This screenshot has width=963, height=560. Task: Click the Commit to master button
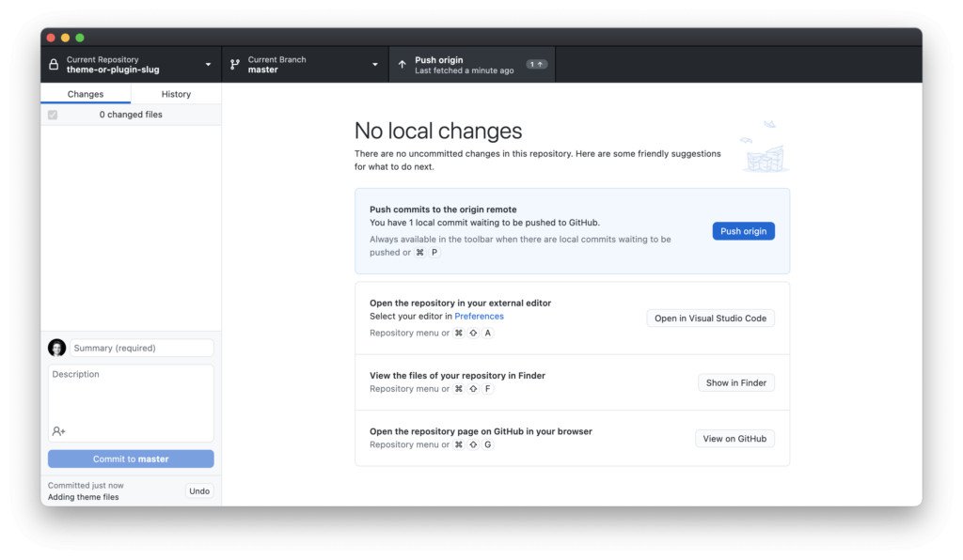[x=131, y=459]
